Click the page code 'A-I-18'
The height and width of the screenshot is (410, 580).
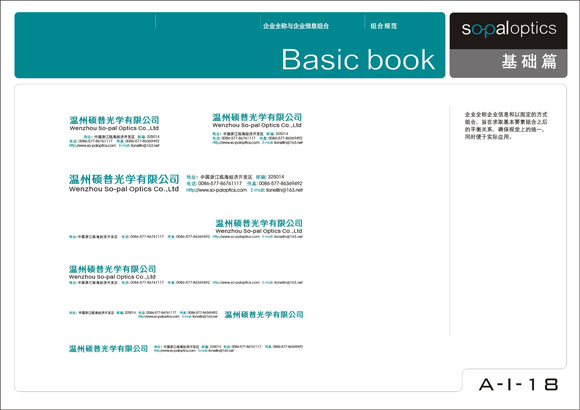coord(518,384)
